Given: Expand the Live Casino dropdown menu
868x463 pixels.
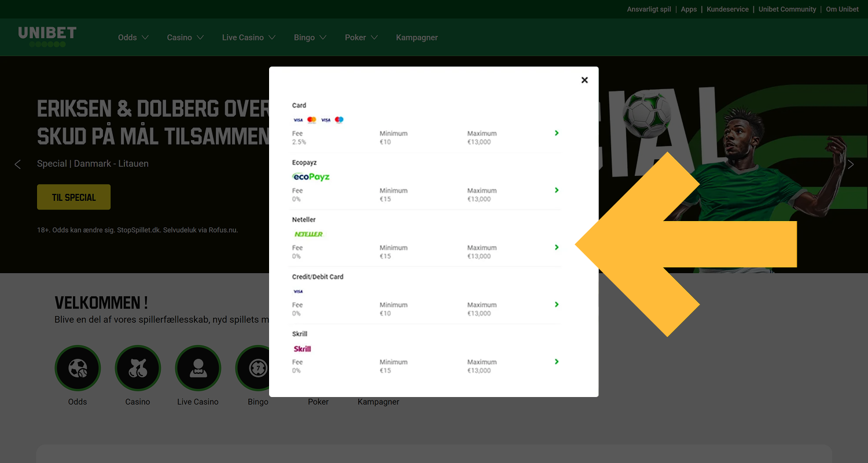Looking at the screenshot, I should pyautogui.click(x=249, y=38).
